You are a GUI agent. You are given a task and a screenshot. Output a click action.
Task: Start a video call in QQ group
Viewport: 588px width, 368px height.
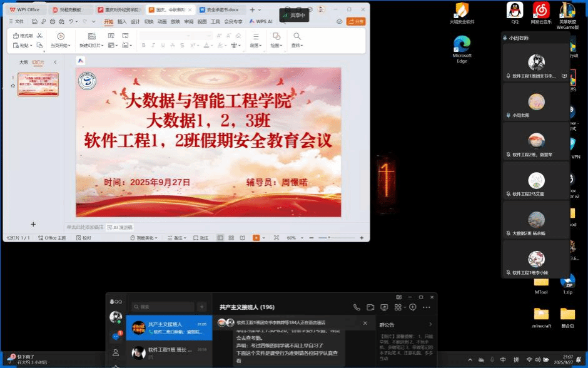click(370, 307)
